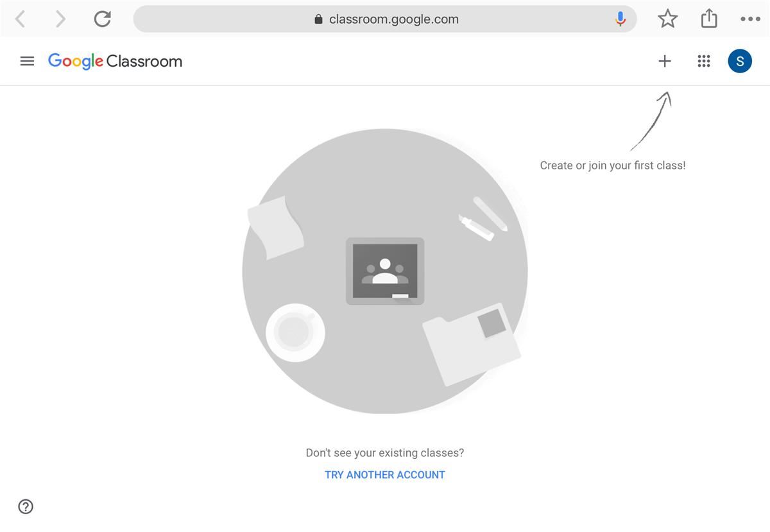Focus the classroom.google.com address bar
The width and height of the screenshot is (770, 532).
point(385,19)
